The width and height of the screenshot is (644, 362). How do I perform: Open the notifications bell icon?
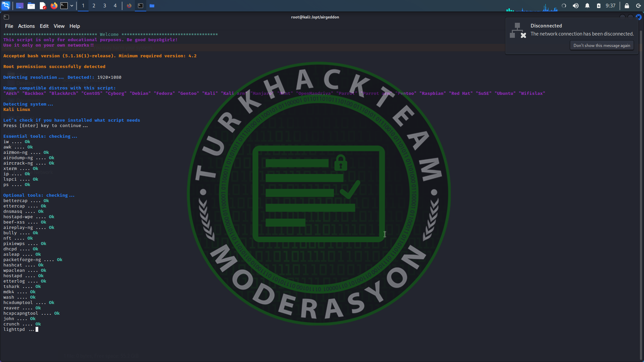point(587,6)
